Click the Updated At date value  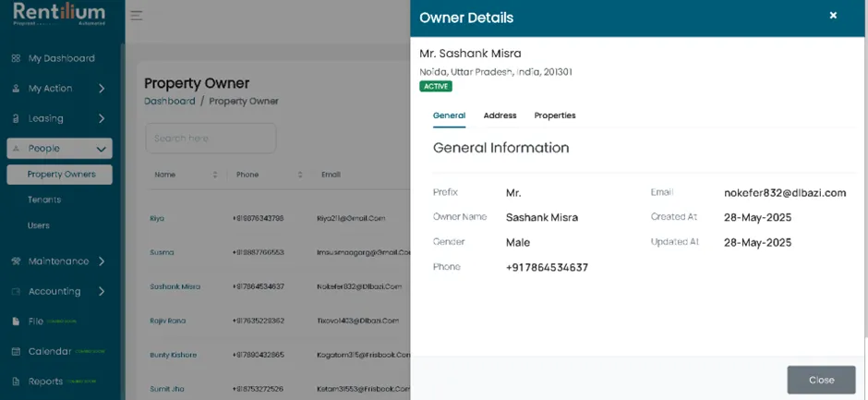coord(758,243)
